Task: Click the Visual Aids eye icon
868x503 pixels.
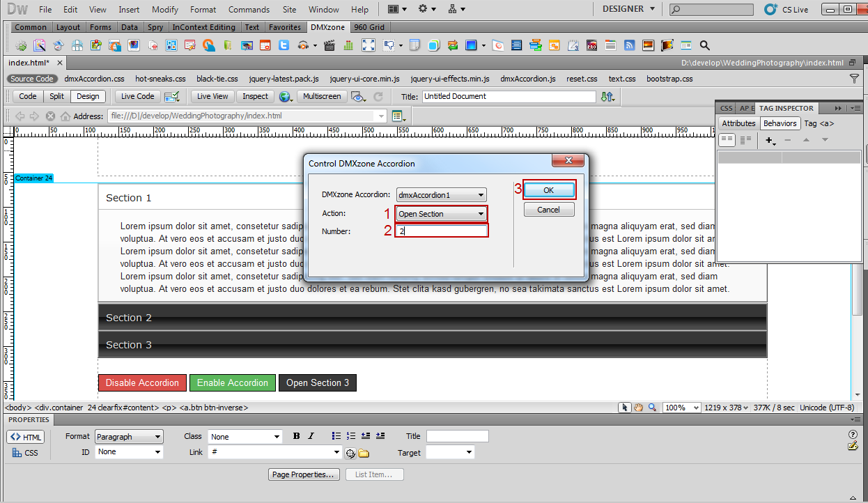Action: (359, 97)
